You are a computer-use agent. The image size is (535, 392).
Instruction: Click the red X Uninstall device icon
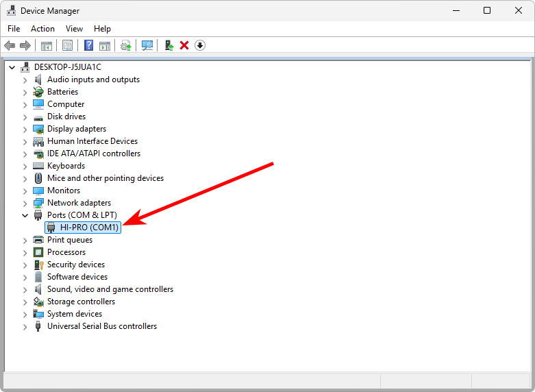pyautogui.click(x=184, y=45)
